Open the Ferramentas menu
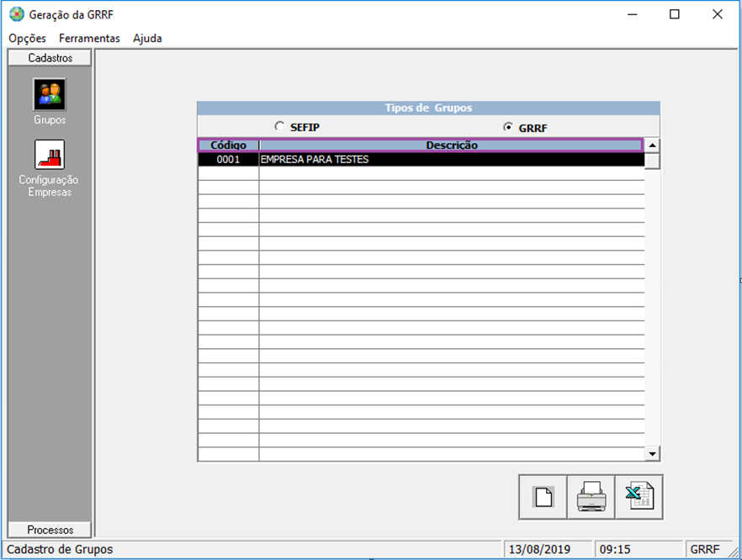 point(89,39)
